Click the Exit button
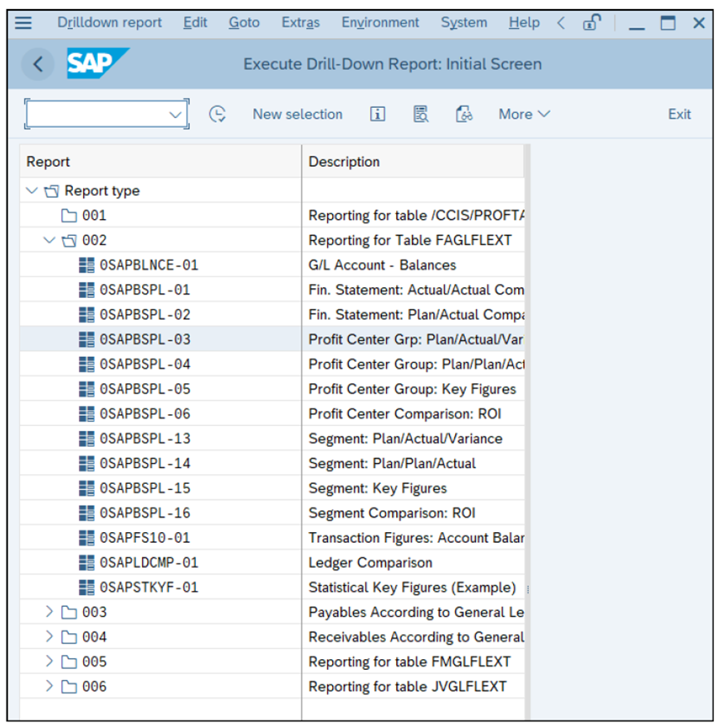 coord(679,115)
